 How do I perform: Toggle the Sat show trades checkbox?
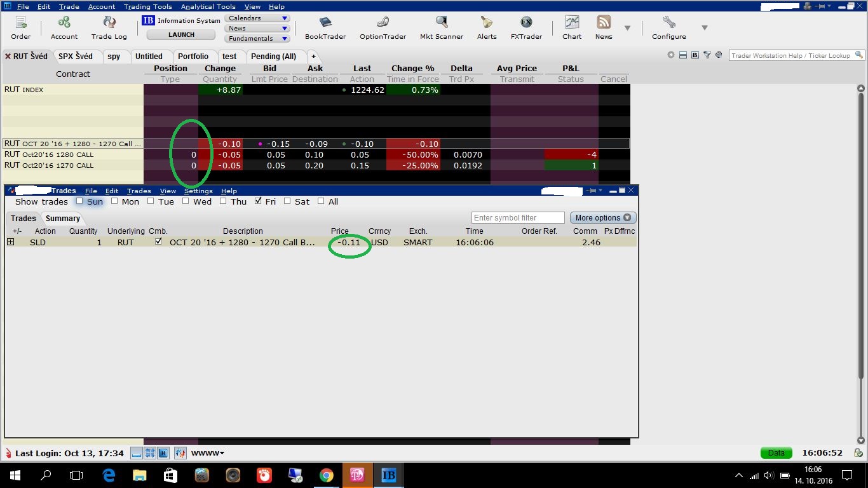tap(287, 201)
